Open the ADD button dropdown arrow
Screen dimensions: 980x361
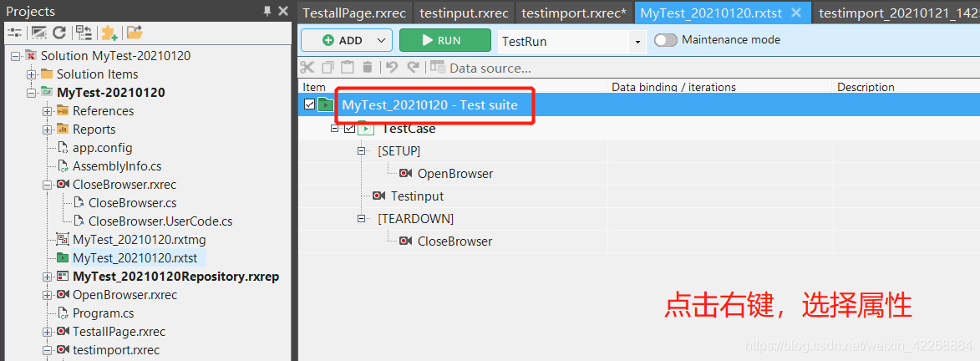point(381,40)
